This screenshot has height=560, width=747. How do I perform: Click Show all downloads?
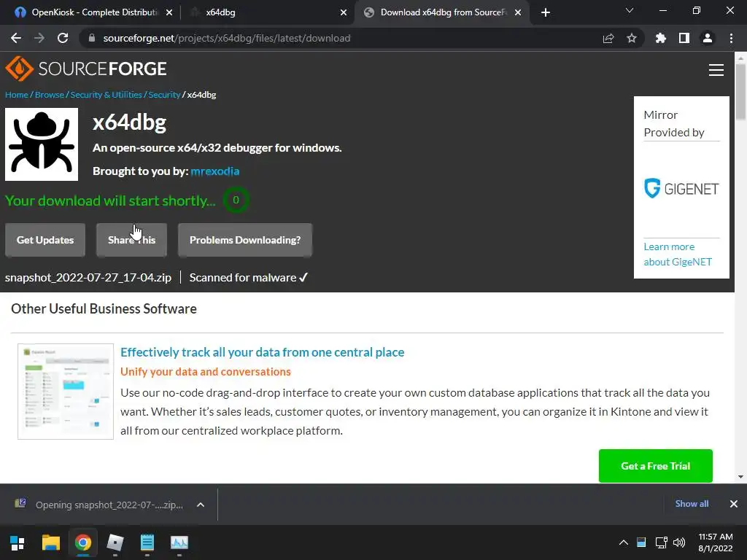click(692, 504)
